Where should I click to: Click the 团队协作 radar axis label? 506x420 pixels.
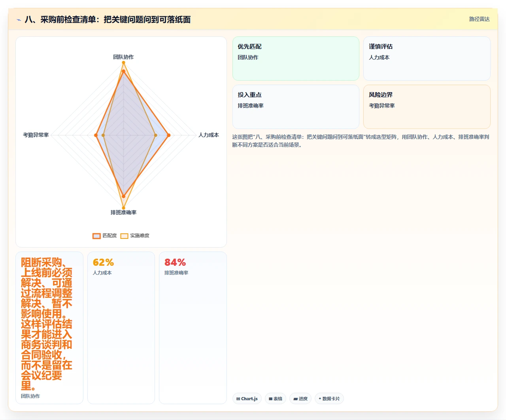123,57
